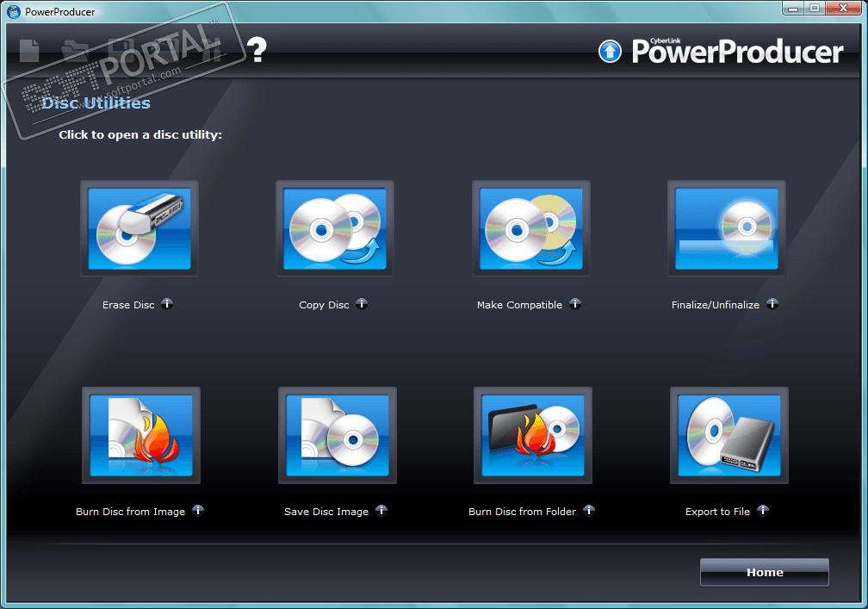Image resolution: width=868 pixels, height=609 pixels.
Task: Open the Erase Disc utility tile
Action: (x=139, y=228)
